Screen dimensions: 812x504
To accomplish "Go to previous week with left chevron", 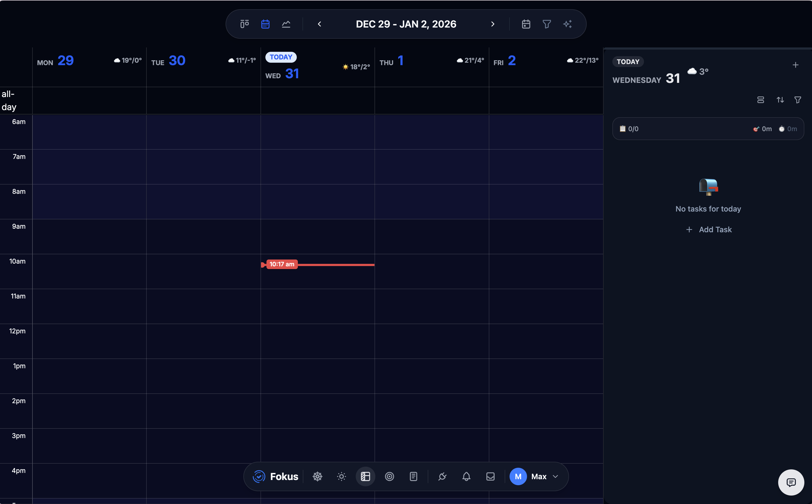I will [x=319, y=24].
